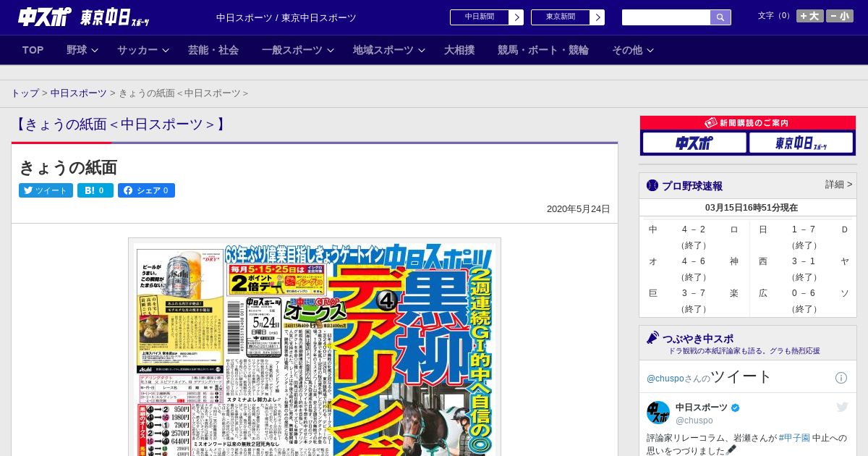Click the 東京中日スポーツ header logo
The image size is (868, 456).
tap(115, 18)
